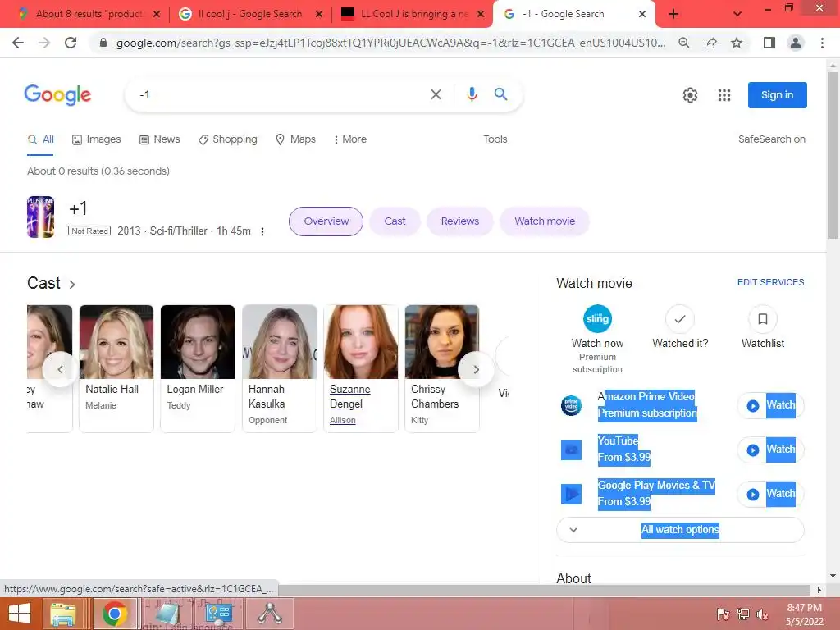The image size is (840, 630).
Task: Select the Watch movie chip
Action: click(545, 221)
